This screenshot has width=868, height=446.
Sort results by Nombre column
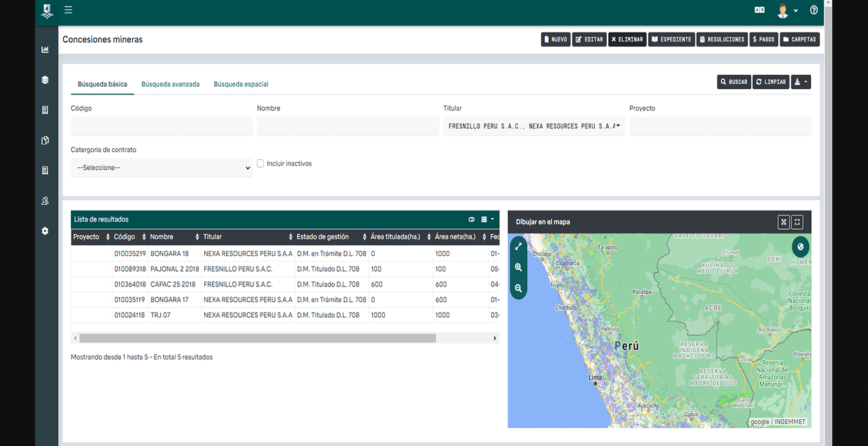coord(174,237)
